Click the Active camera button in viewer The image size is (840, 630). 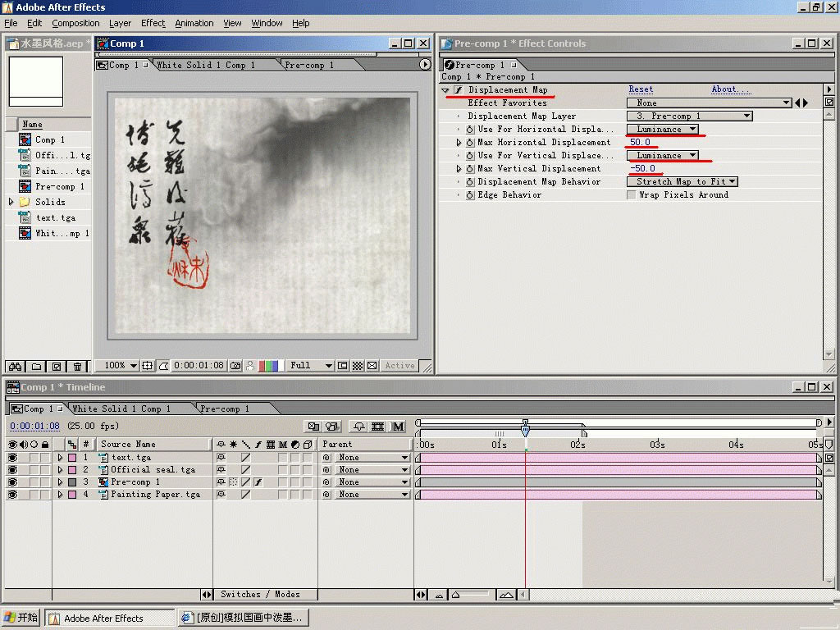(399, 366)
